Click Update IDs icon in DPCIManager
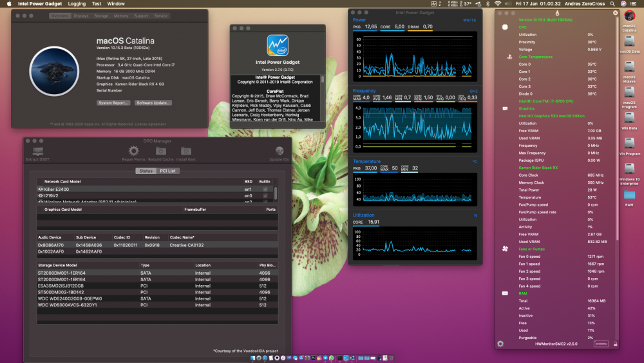644x363 pixels. (279, 151)
